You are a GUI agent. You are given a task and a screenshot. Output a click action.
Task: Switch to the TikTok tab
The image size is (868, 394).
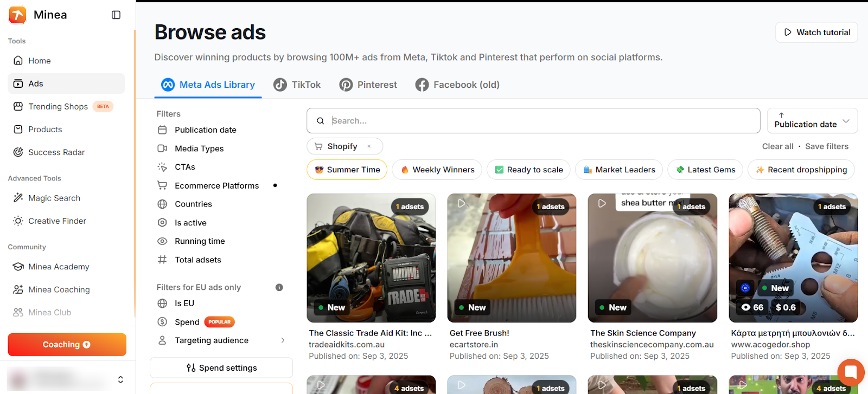coord(297,85)
